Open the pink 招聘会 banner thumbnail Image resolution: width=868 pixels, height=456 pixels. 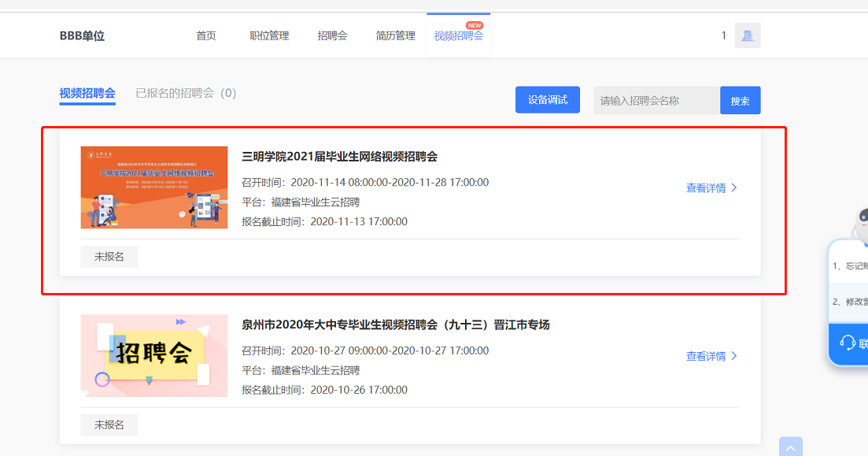(154, 355)
